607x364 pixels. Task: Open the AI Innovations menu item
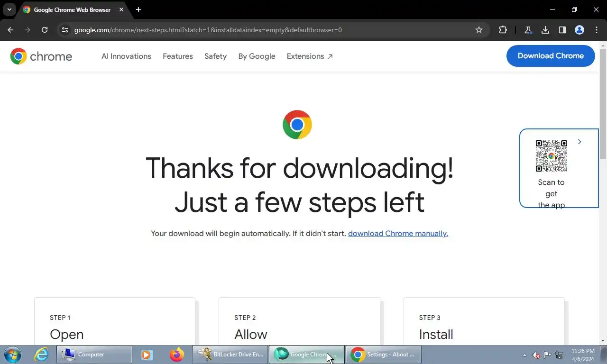[126, 56]
